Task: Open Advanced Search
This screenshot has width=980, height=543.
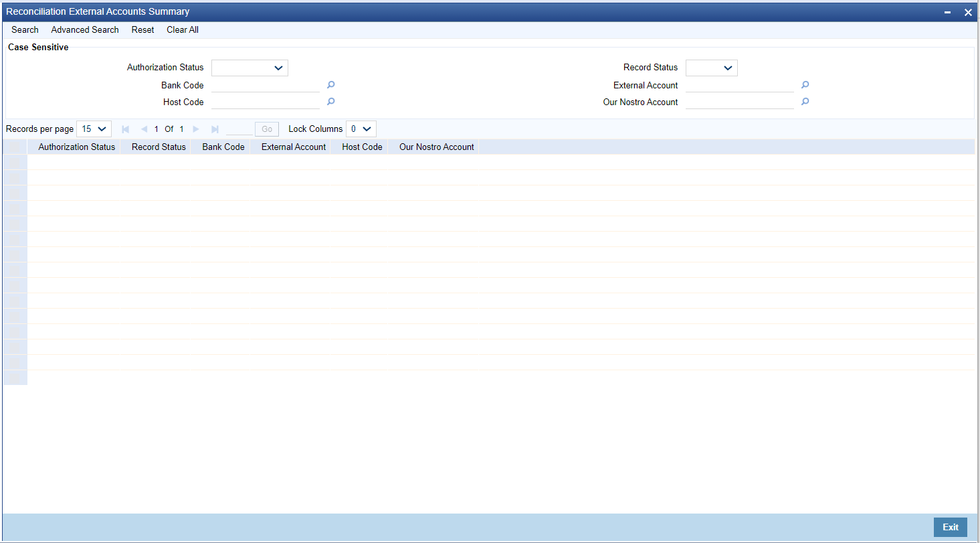Action: click(x=85, y=30)
